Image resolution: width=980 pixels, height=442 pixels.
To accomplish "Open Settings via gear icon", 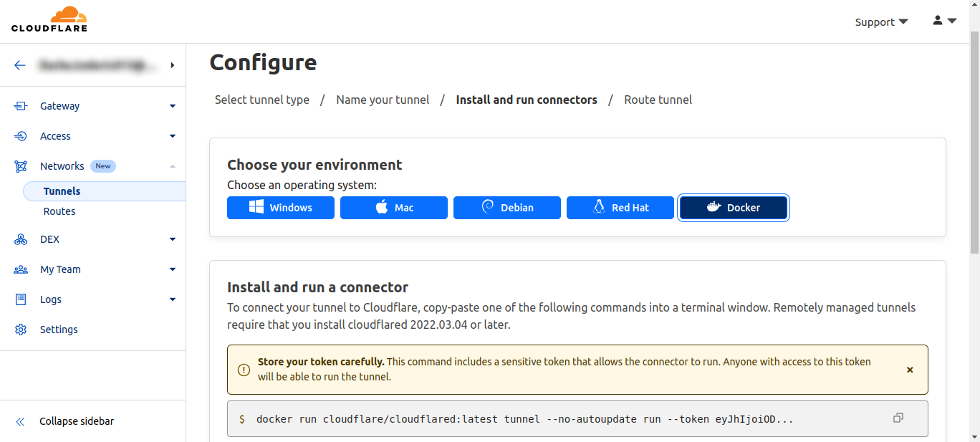I will [x=21, y=330].
